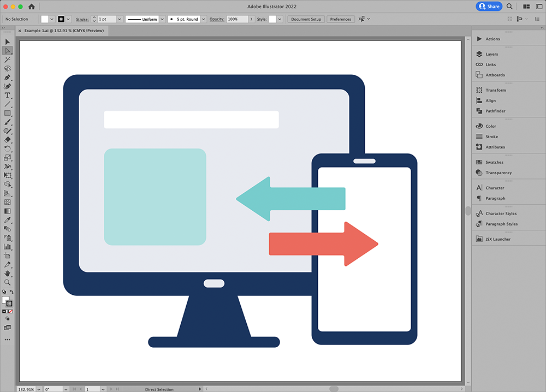Choose the Eyedropper tool
The image size is (546, 392).
pos(7,220)
